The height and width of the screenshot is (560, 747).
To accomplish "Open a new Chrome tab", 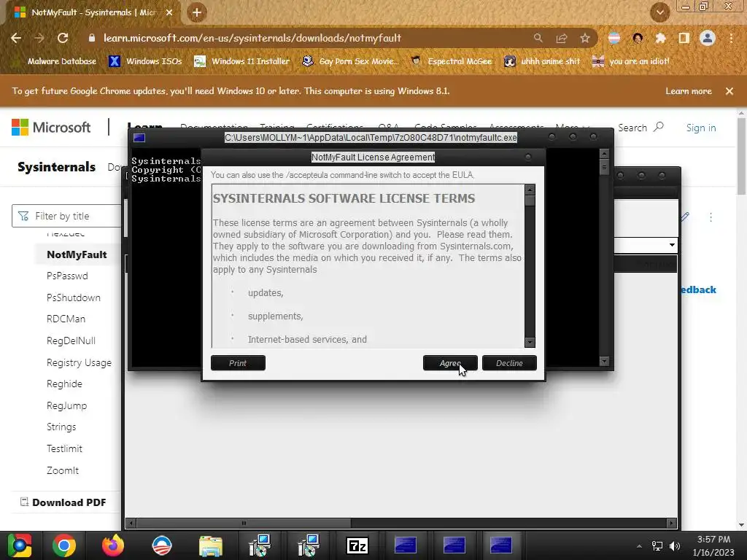I will coord(197,12).
